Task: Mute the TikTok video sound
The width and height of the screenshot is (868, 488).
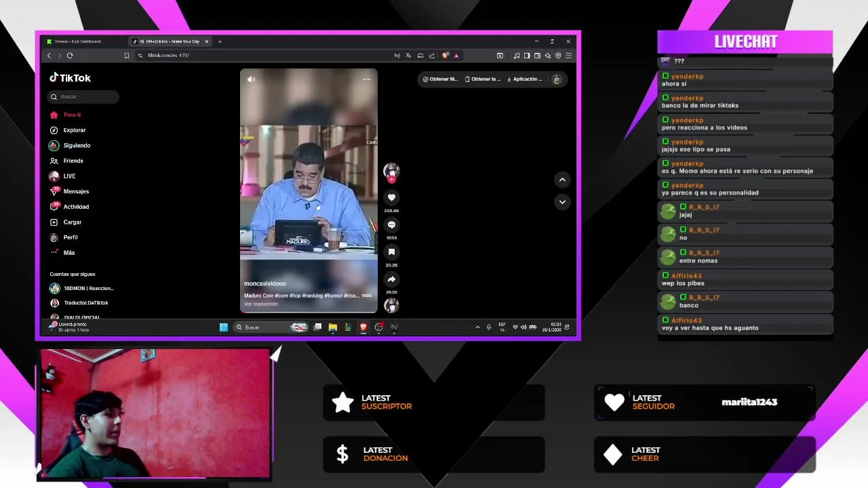Action: 251,79
